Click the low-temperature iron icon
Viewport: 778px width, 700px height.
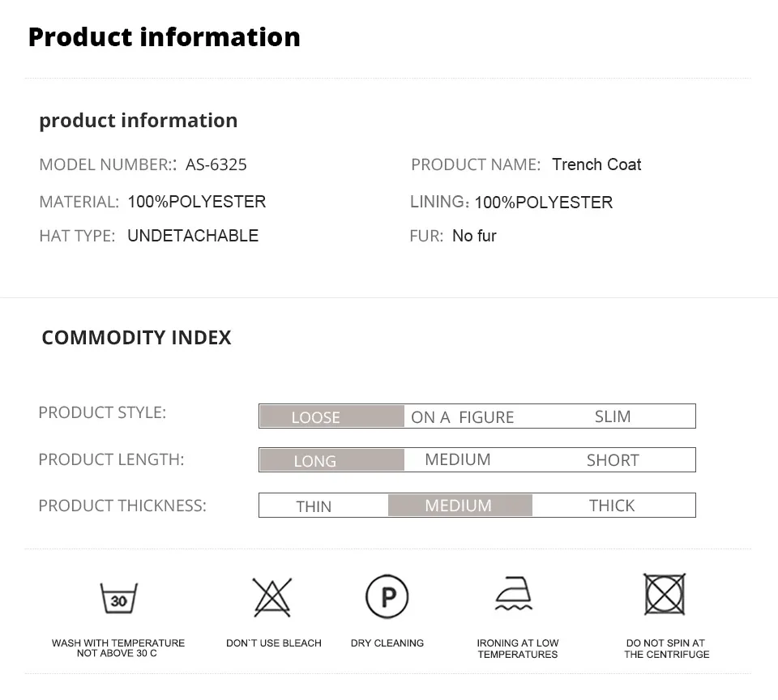(514, 593)
